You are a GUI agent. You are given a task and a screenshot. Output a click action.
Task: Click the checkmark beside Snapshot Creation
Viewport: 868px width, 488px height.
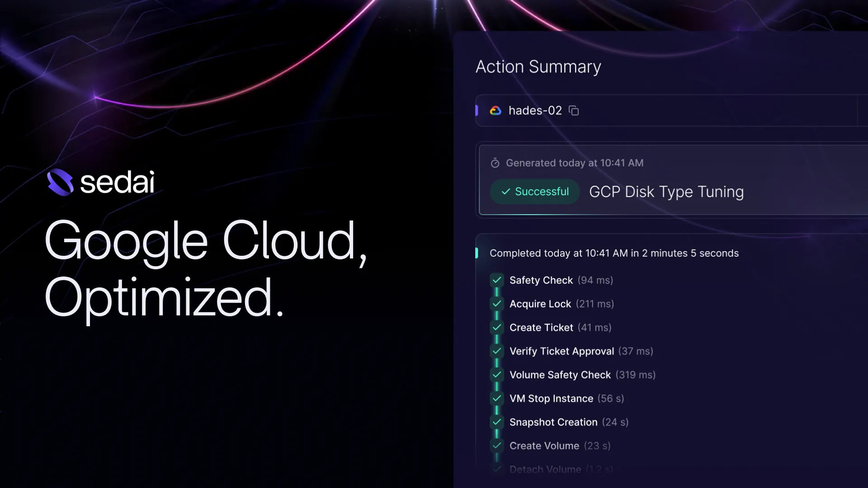497,422
